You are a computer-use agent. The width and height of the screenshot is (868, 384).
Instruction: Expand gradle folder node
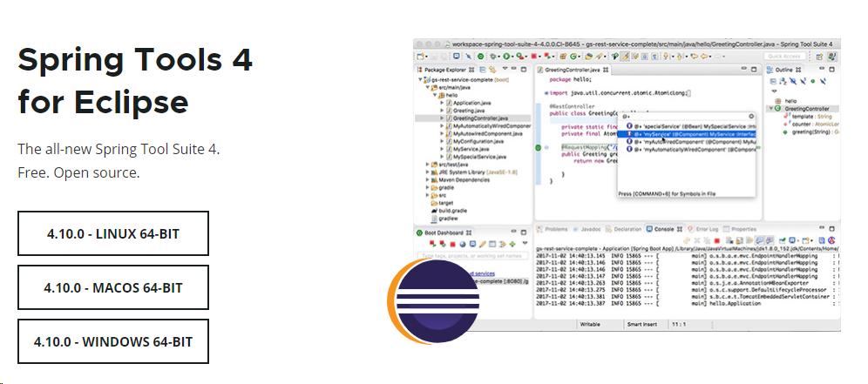point(427,187)
